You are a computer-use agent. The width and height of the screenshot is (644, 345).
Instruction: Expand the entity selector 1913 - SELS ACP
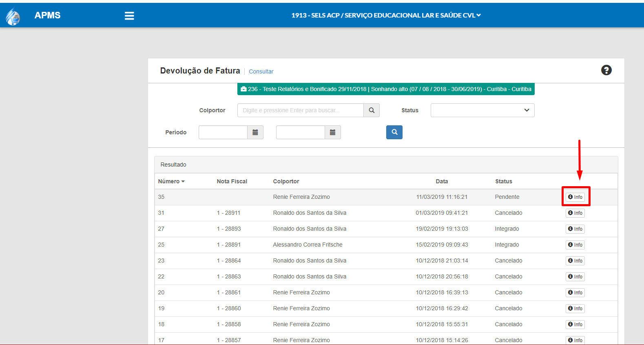pos(386,15)
